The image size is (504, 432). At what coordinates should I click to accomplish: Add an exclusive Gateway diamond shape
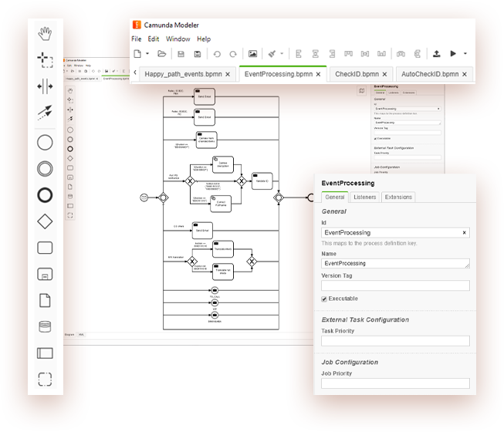pos(46,221)
